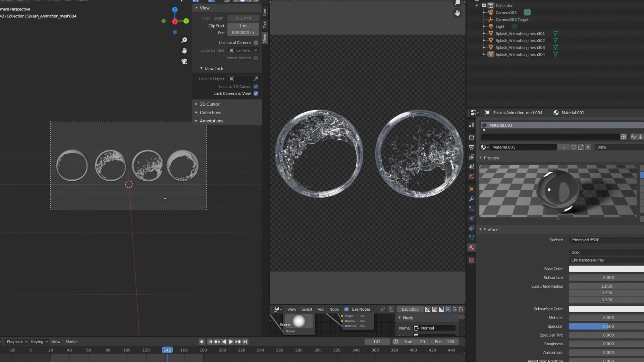Switch to the Tool sidebar tab
The image size is (644, 362).
[265, 24]
